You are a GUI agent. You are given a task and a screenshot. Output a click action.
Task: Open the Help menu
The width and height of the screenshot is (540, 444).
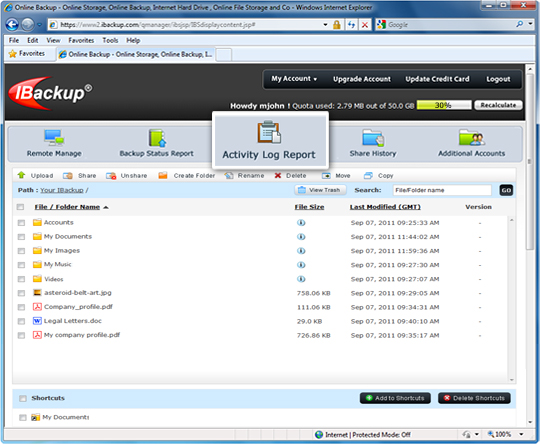[x=133, y=40]
